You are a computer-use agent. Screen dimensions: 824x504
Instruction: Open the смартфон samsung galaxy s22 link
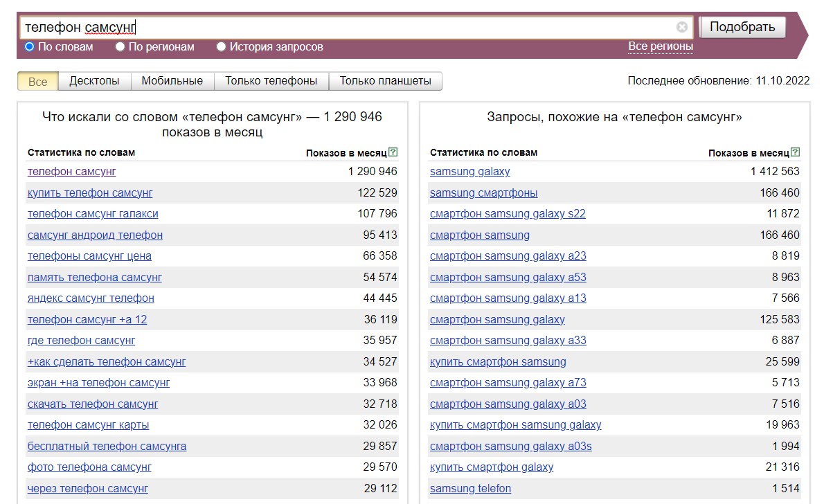click(x=508, y=214)
